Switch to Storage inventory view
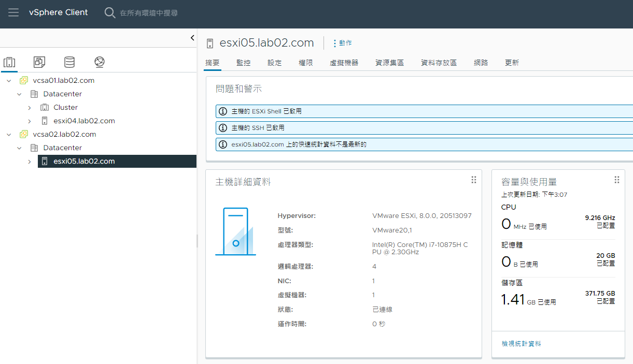Screen dimensions: 633x364 69,62
